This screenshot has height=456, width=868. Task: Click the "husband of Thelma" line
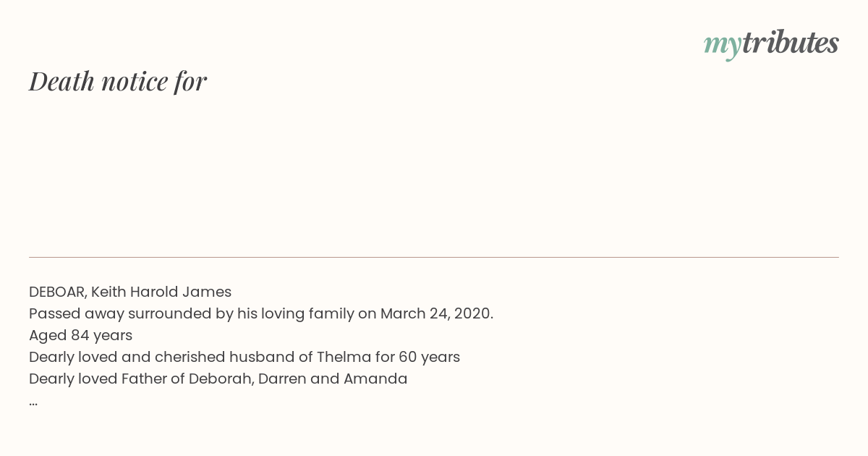click(244, 357)
